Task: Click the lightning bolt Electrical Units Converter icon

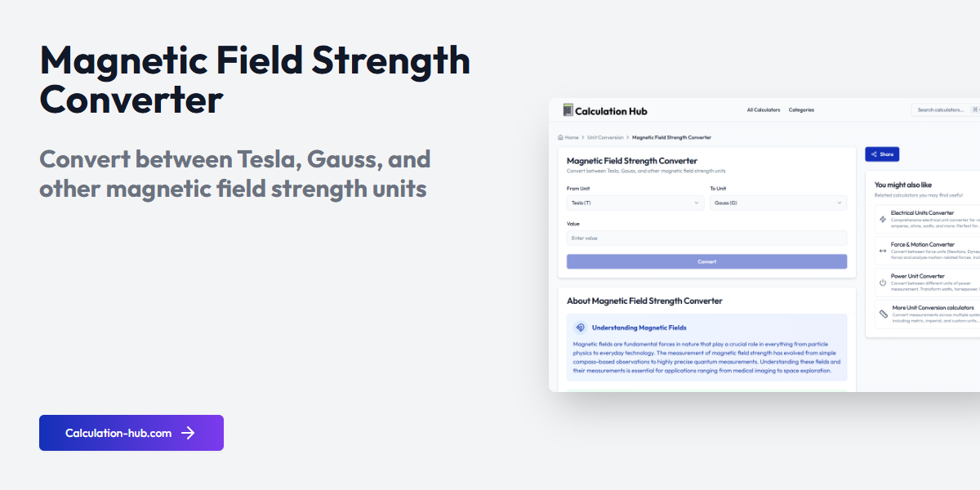Action: point(883,218)
